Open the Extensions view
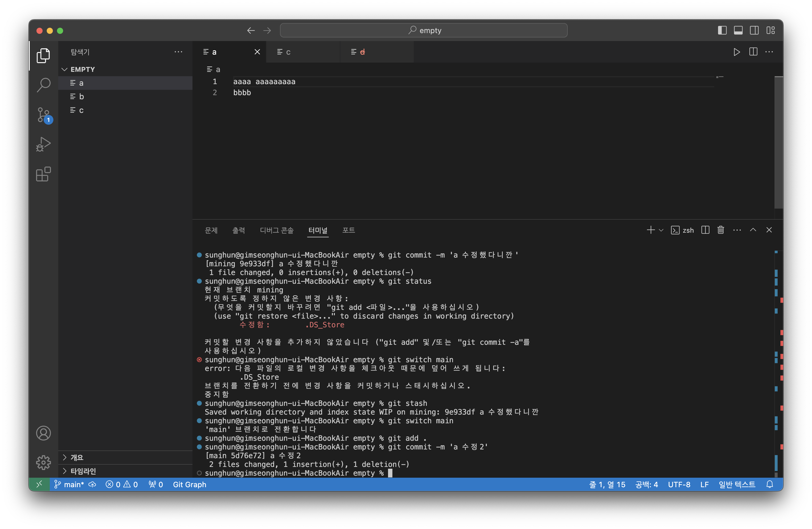Viewport: 812px width, 529px height. [43, 174]
